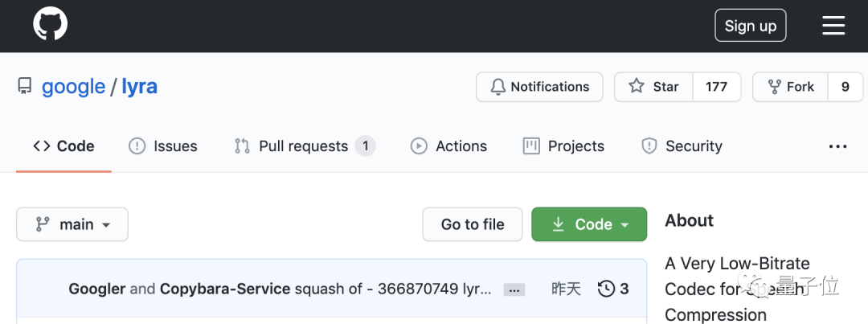
Task: Open the Actions tab
Action: pos(449,146)
